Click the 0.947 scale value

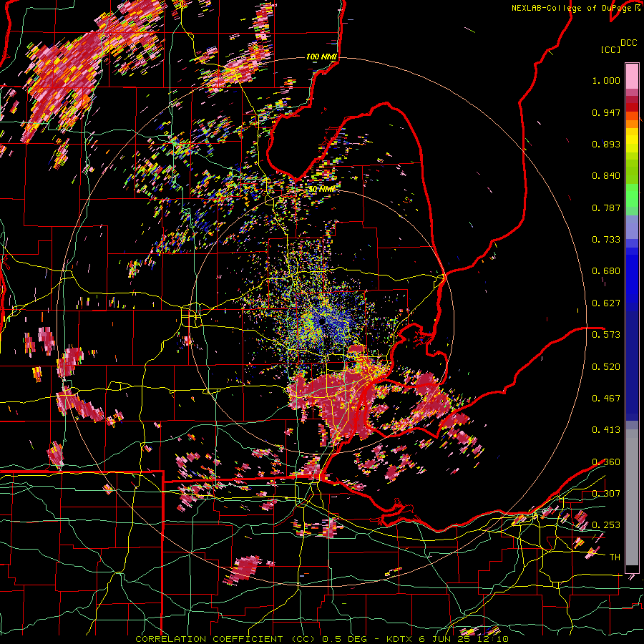[606, 112]
